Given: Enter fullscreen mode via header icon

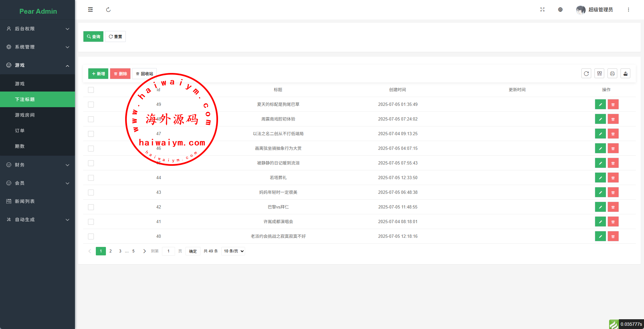Looking at the screenshot, I should coord(542,10).
